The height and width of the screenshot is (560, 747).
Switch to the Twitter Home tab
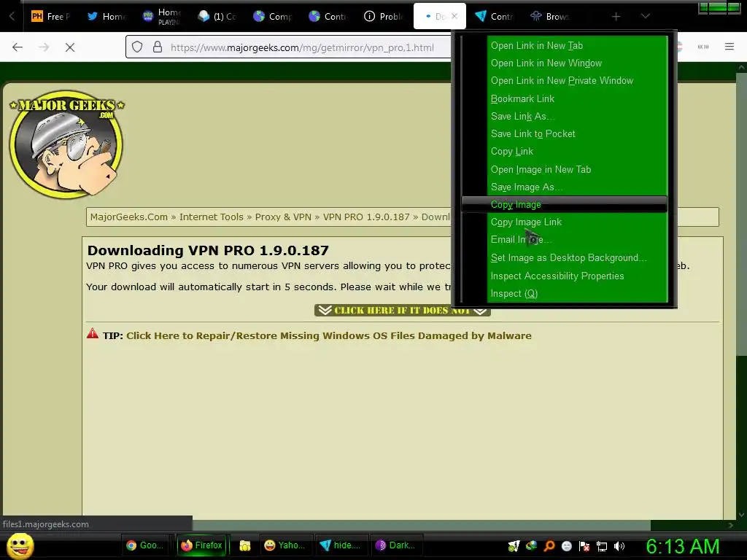coord(107,17)
